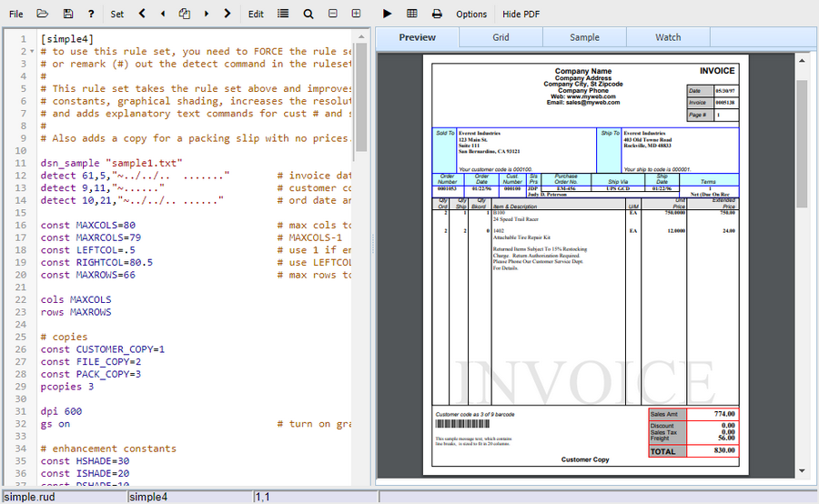Open the Options menu
The image size is (819, 504).
[471, 14]
